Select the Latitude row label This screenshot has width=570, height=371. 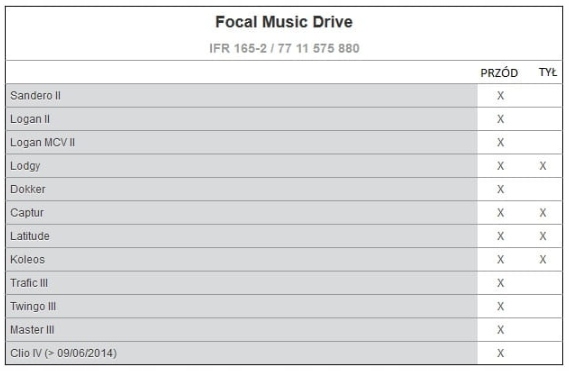point(30,236)
